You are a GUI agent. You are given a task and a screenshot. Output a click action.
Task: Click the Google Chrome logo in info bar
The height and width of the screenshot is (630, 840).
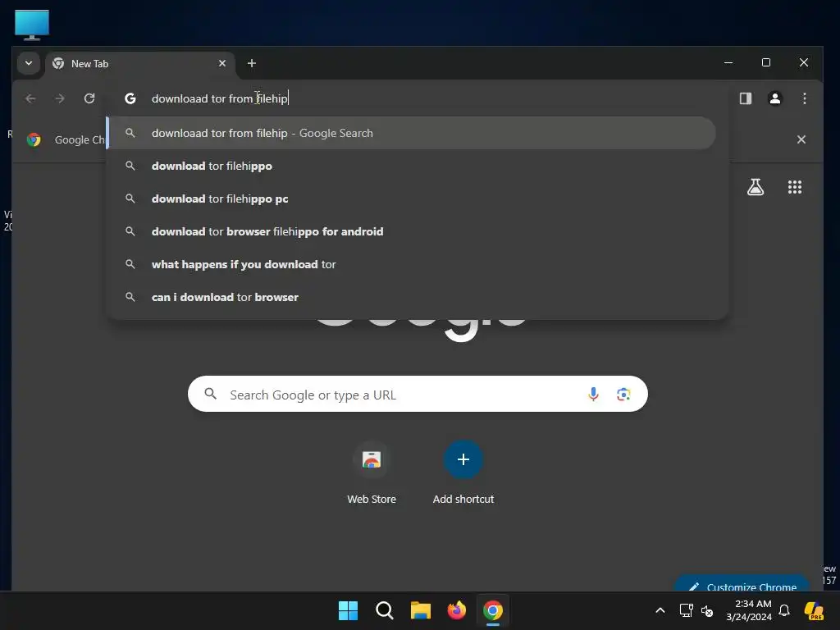(x=34, y=139)
